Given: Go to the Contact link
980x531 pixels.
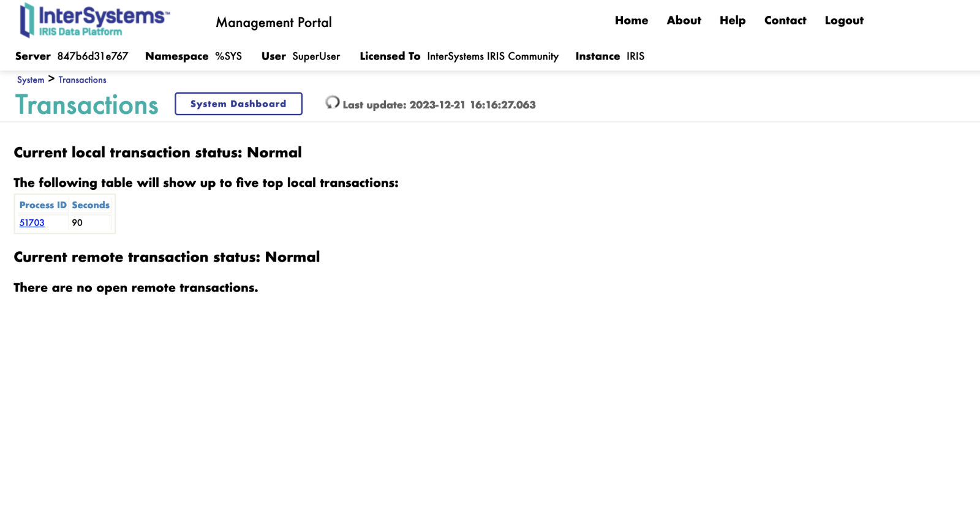Looking at the screenshot, I should (785, 20).
